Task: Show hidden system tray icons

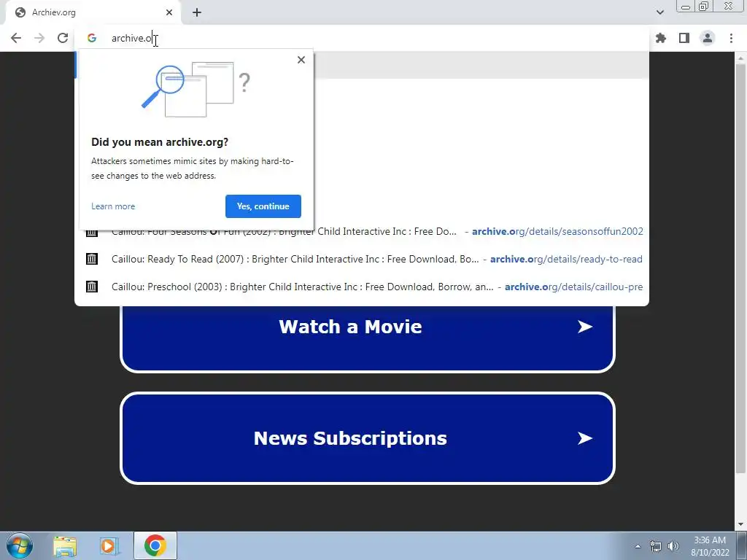Action: tap(638, 546)
